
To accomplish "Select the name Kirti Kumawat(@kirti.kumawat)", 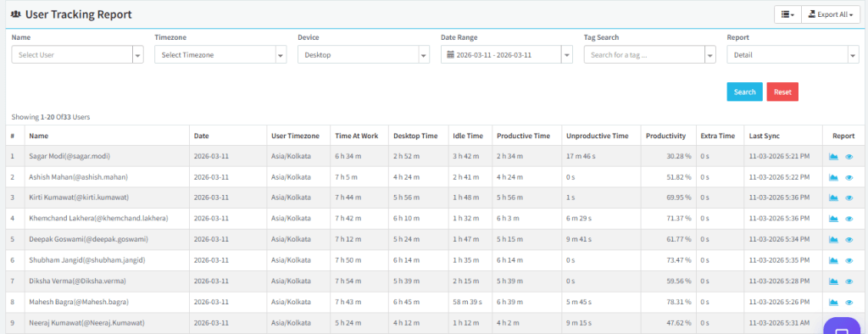I will [x=79, y=198].
